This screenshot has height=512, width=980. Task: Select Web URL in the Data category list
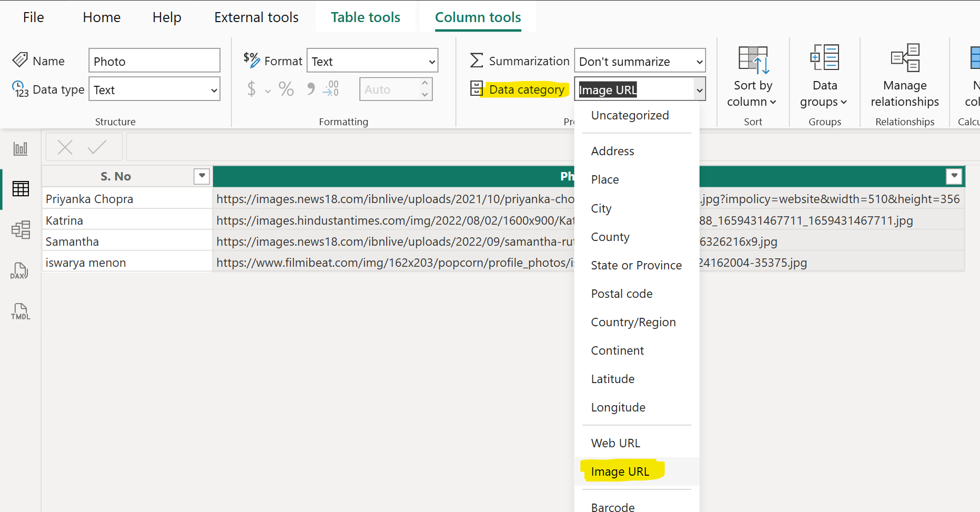pyautogui.click(x=615, y=443)
